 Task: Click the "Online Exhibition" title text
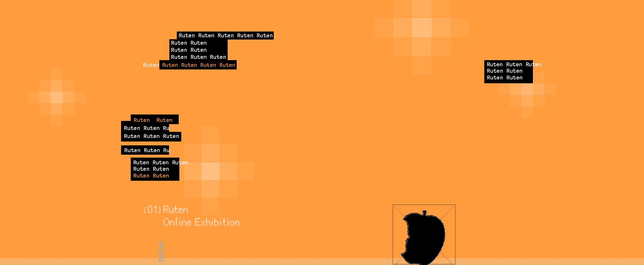point(201,222)
